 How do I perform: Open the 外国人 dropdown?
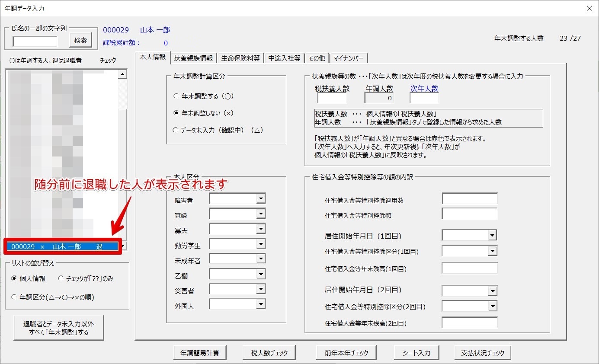(261, 304)
